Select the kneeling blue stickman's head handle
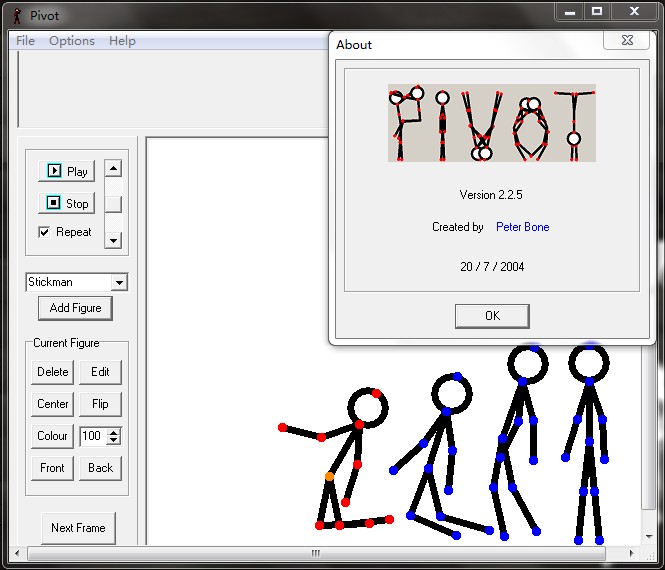The width and height of the screenshot is (665, 570). pyautogui.click(x=457, y=376)
